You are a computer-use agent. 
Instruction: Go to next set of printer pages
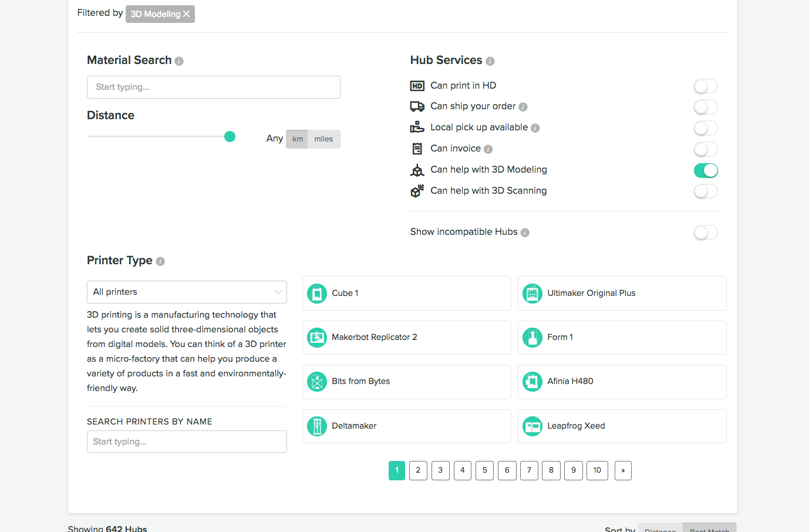pyautogui.click(x=623, y=470)
